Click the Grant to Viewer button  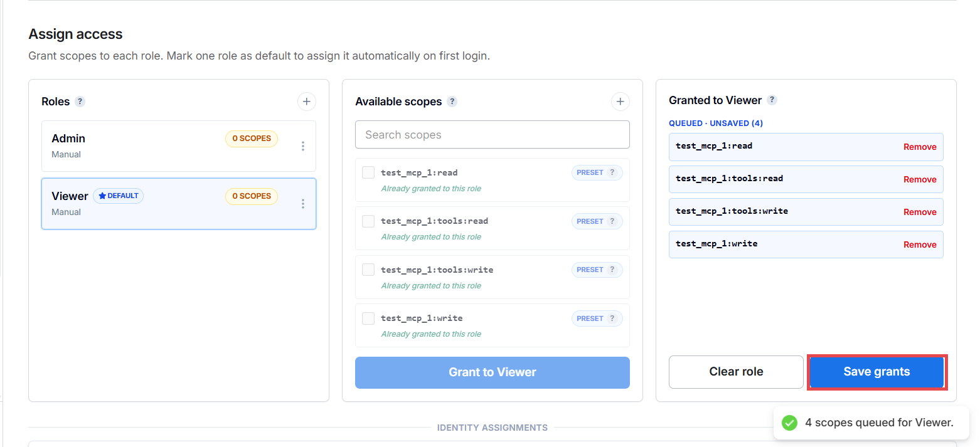pos(493,372)
